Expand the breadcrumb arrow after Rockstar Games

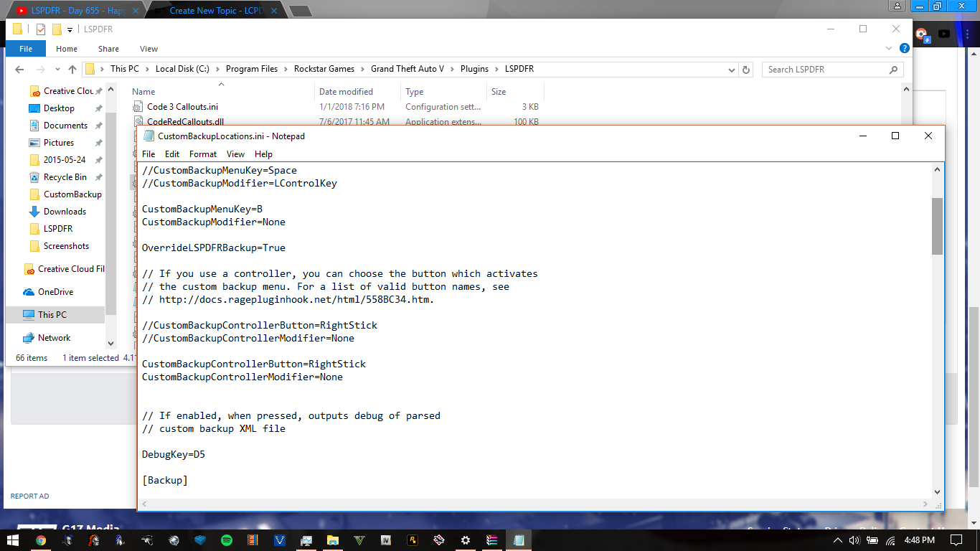[x=363, y=70]
